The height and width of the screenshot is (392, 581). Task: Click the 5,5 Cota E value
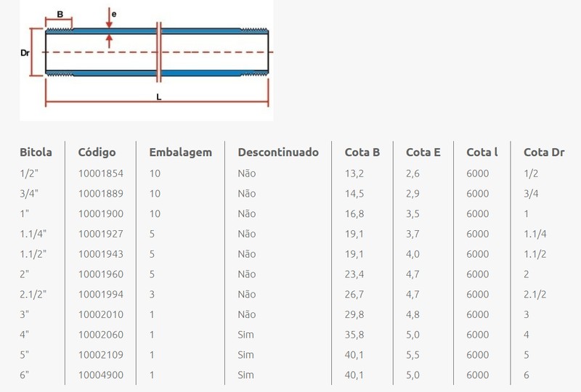(413, 355)
